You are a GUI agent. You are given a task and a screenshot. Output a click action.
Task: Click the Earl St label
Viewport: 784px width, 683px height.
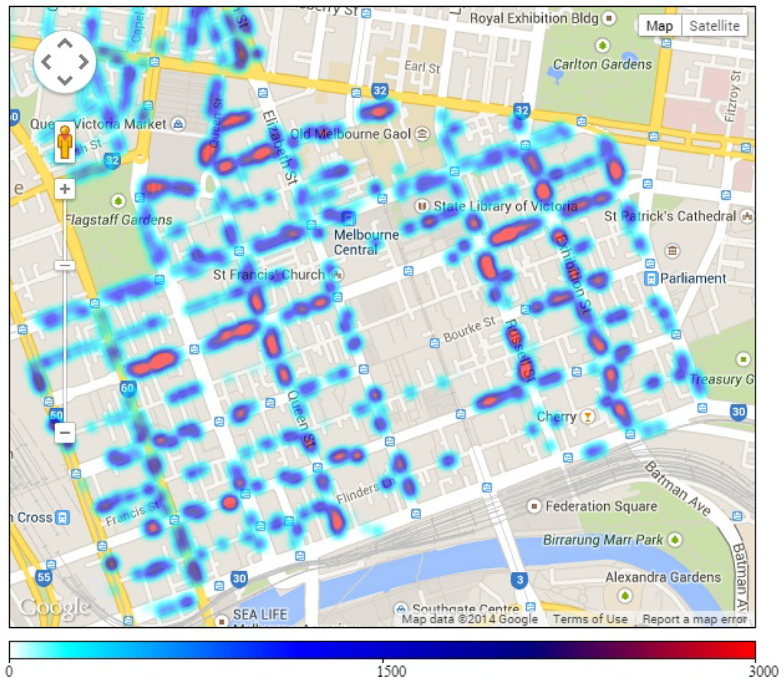coord(422,67)
